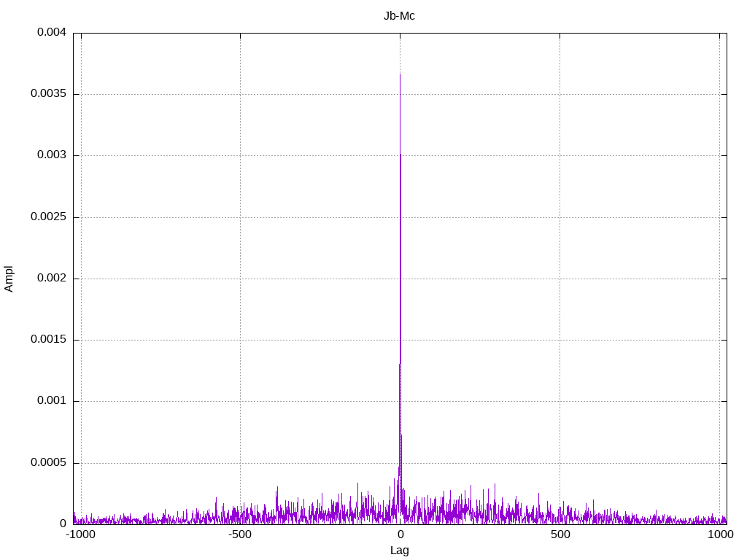
Task: Click the 500 x-axis tick label
Action: (560, 534)
